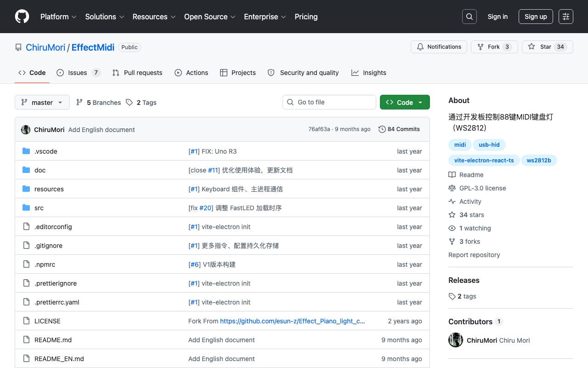Screen dimensions: 588x368
Task: Open the green Code dropdown
Action: point(405,102)
